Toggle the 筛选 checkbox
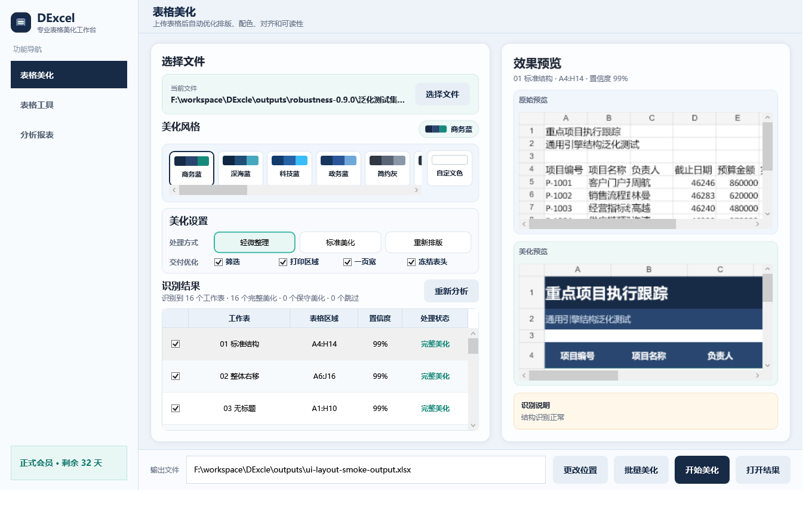812x513 pixels. [219, 262]
